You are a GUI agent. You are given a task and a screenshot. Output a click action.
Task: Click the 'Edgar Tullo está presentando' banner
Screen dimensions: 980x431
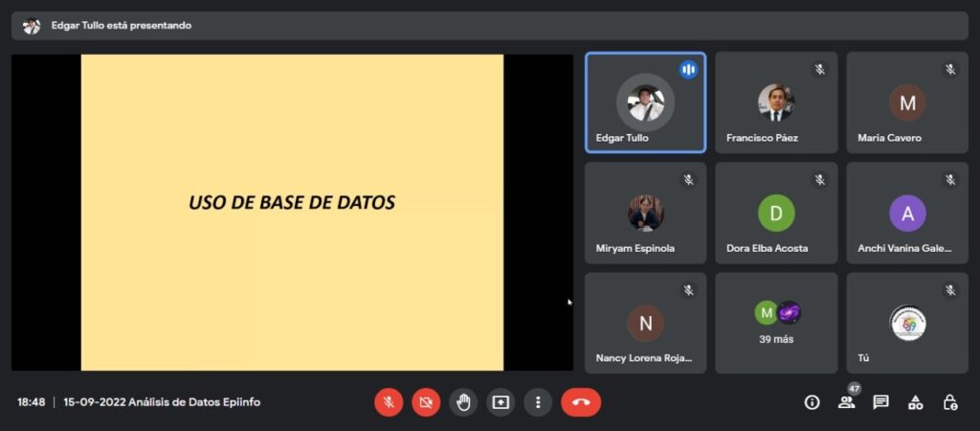(x=489, y=26)
